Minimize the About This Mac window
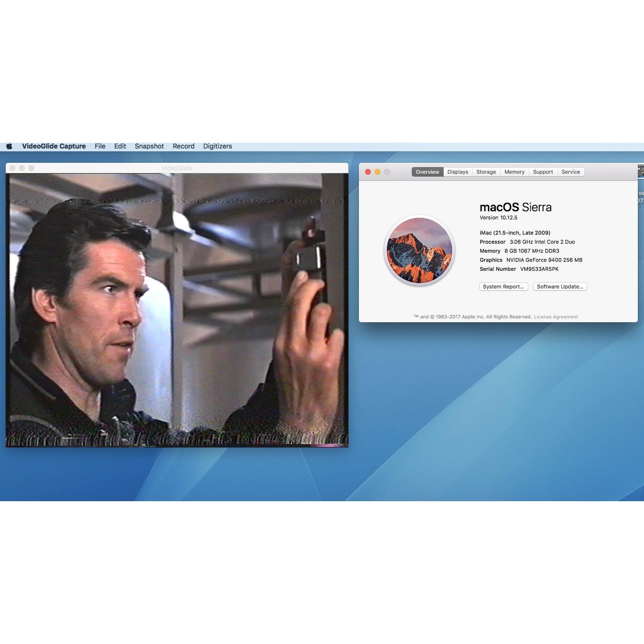 click(x=377, y=172)
